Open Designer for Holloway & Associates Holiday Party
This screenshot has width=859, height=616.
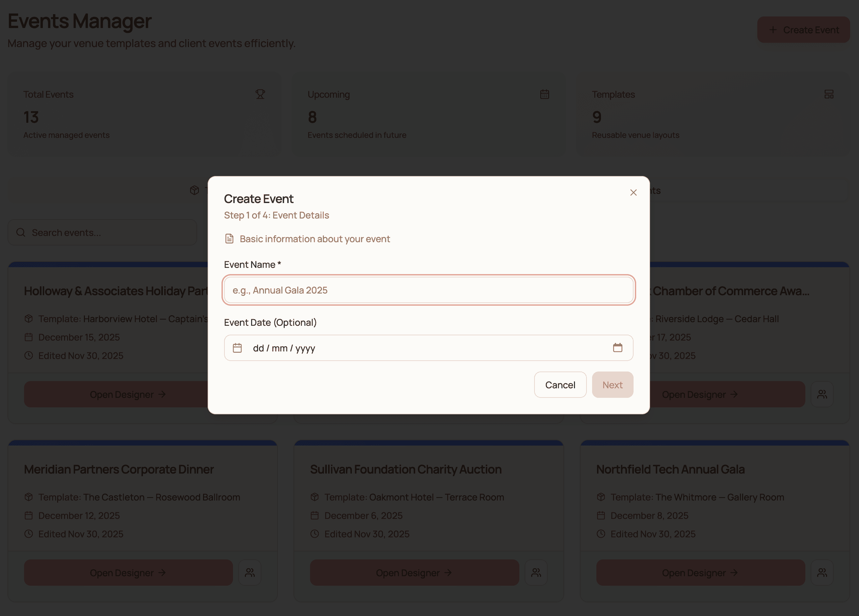point(128,394)
